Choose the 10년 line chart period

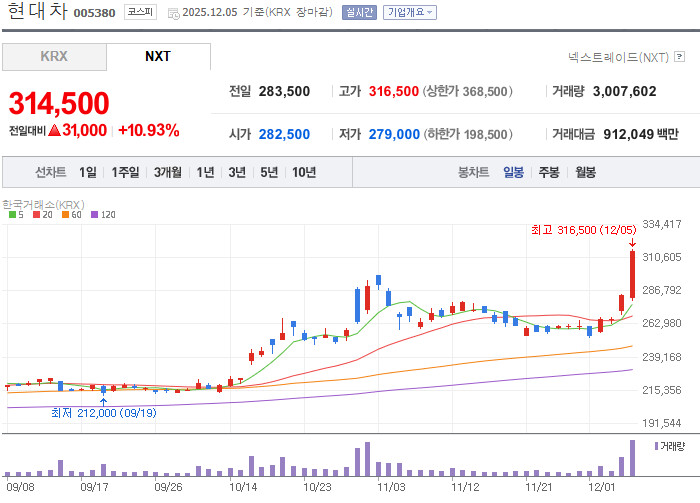click(304, 172)
